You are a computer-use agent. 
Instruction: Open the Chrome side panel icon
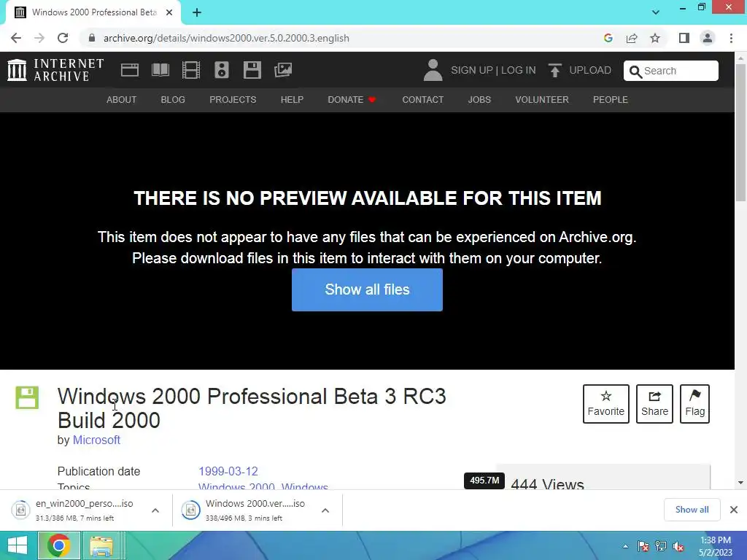(x=684, y=38)
